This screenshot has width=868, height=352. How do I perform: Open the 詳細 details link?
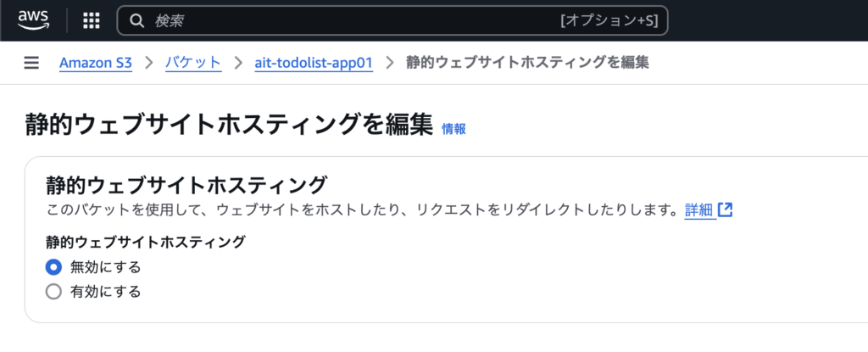pyautogui.click(x=700, y=210)
